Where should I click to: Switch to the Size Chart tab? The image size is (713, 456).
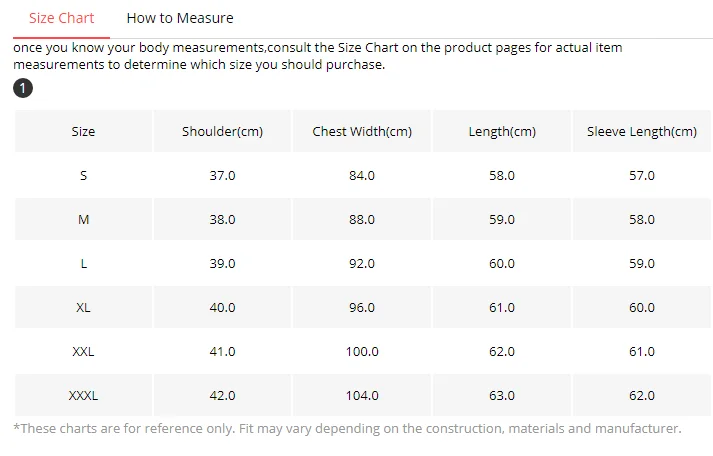point(62,18)
